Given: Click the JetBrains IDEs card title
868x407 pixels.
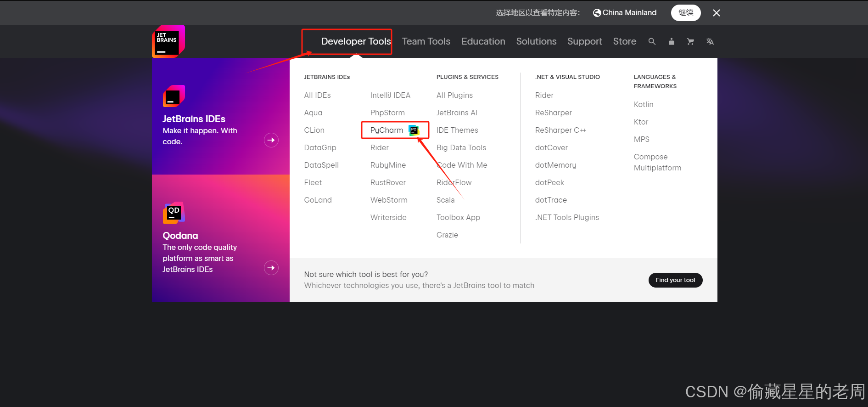Looking at the screenshot, I should 194,119.
